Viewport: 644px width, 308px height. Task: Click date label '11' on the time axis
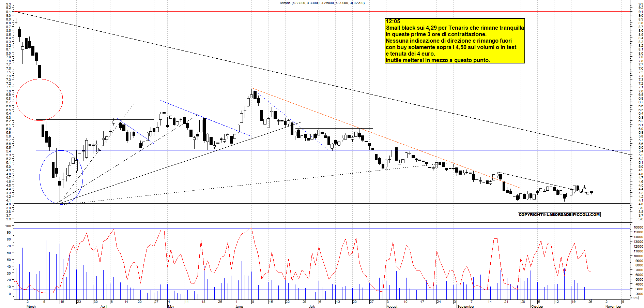[186, 302]
